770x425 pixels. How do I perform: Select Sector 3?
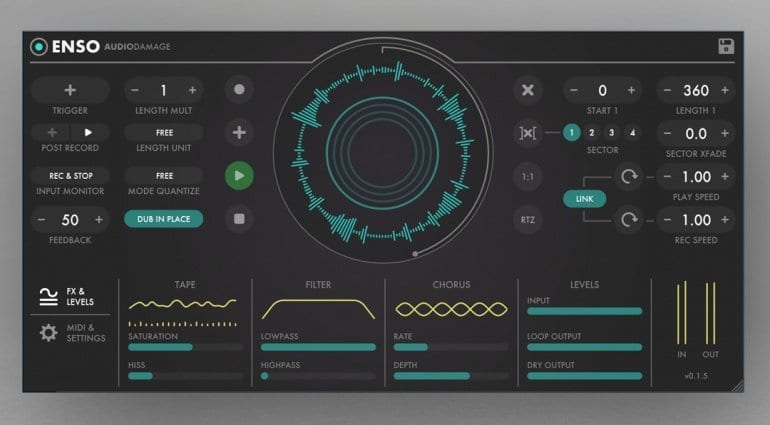[x=611, y=133]
